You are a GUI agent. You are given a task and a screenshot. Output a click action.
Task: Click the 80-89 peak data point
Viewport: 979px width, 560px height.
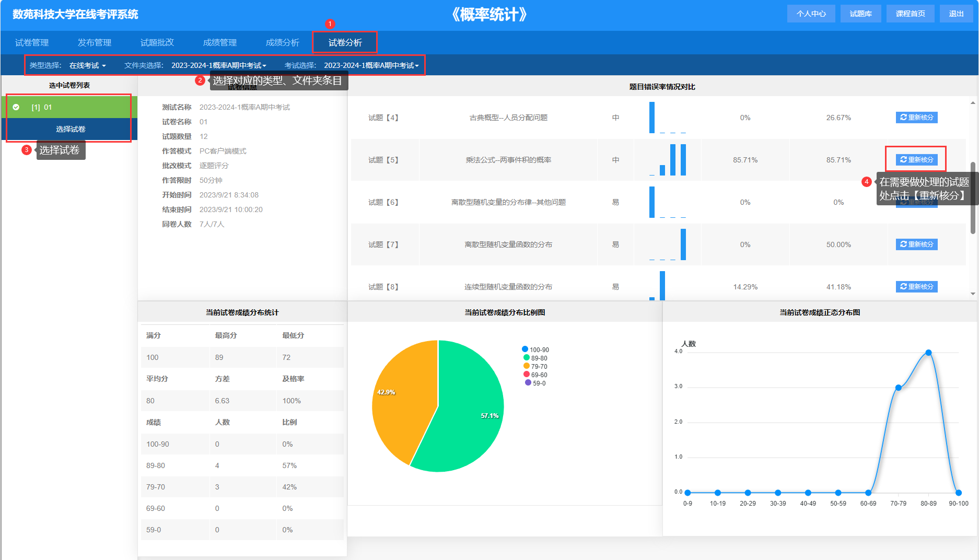click(928, 353)
